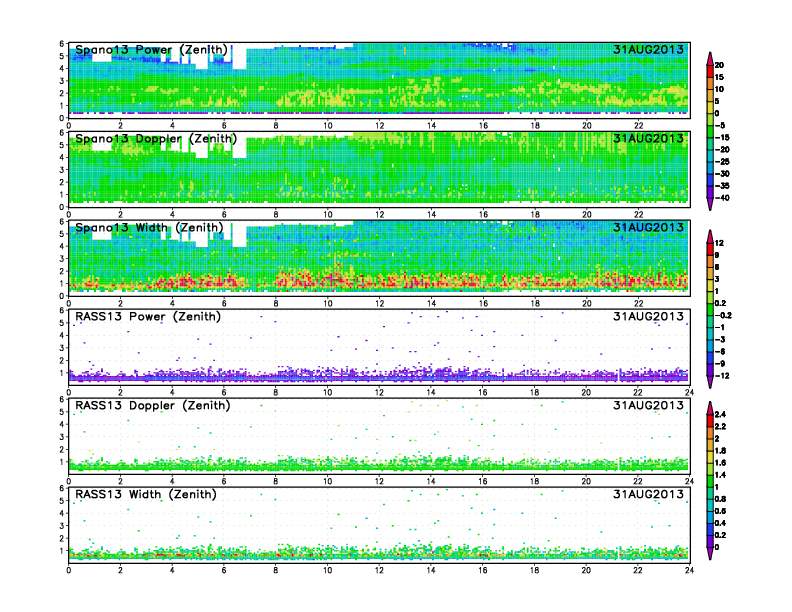Click the '15' label on top colorbar
792x612 pixels.
pyautogui.click(x=719, y=77)
